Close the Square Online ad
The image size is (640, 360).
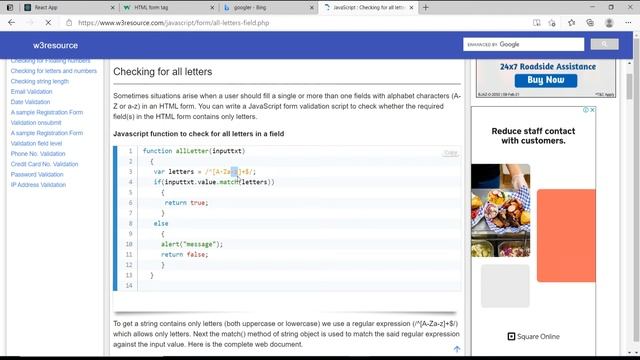(x=593, y=110)
